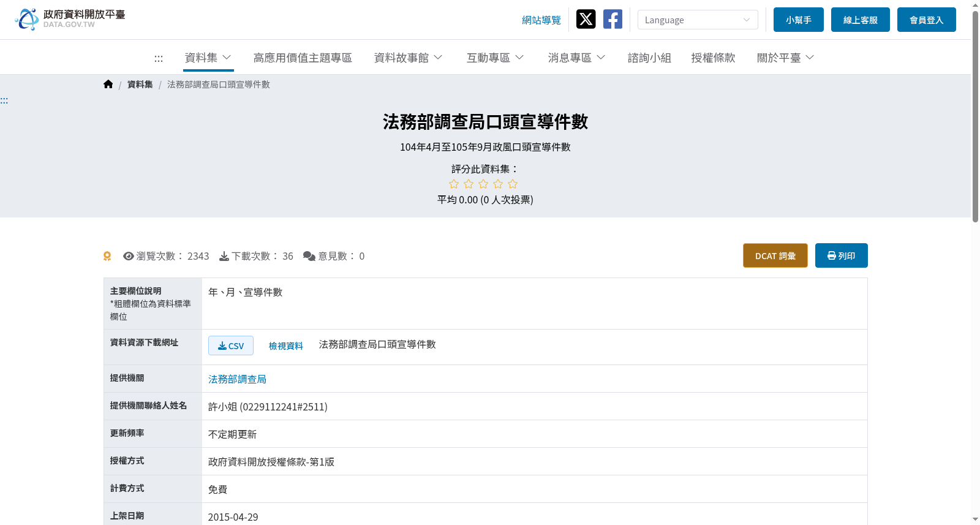The width and height of the screenshot is (980, 525).
Task: Click the 線上客服 button
Action: coord(861,20)
